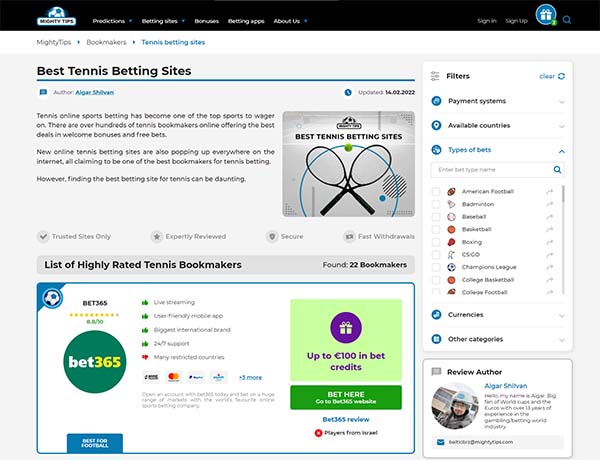Click the bet type search magnifier icon

(557, 170)
